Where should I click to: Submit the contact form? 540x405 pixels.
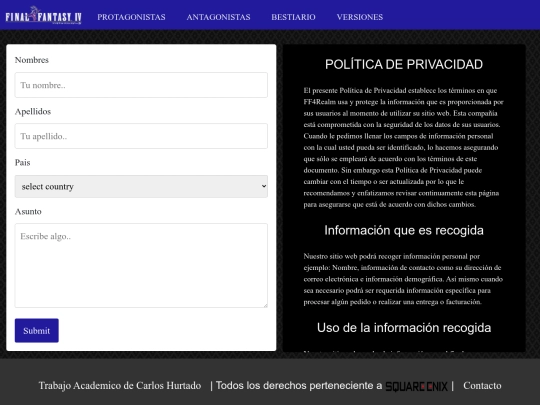pyautogui.click(x=37, y=331)
